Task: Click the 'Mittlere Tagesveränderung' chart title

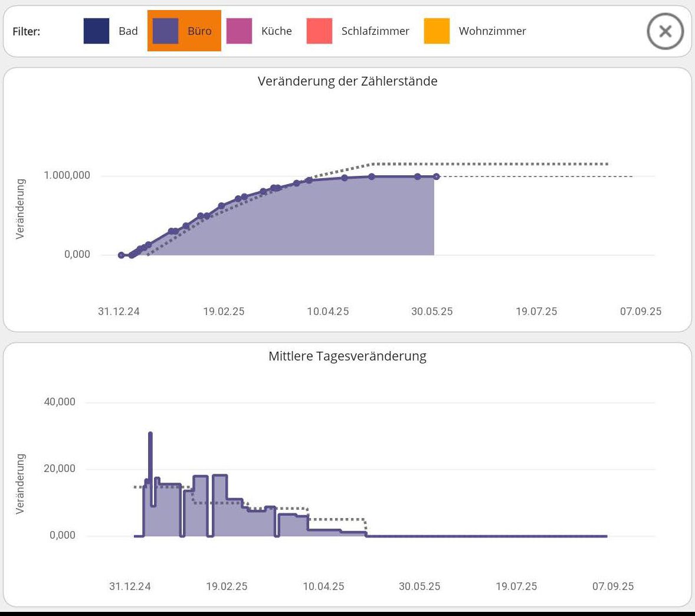Action: coord(347,356)
